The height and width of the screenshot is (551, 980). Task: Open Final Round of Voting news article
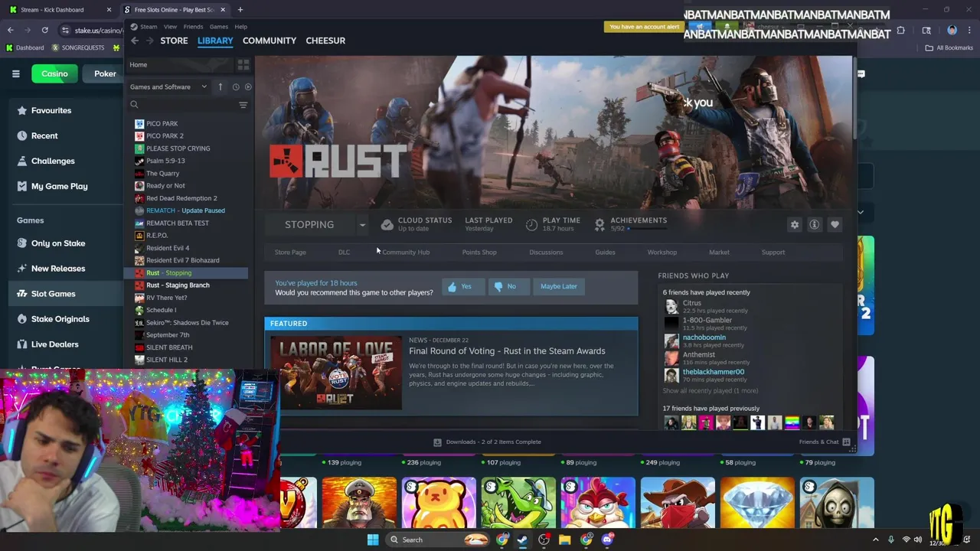pyautogui.click(x=507, y=350)
